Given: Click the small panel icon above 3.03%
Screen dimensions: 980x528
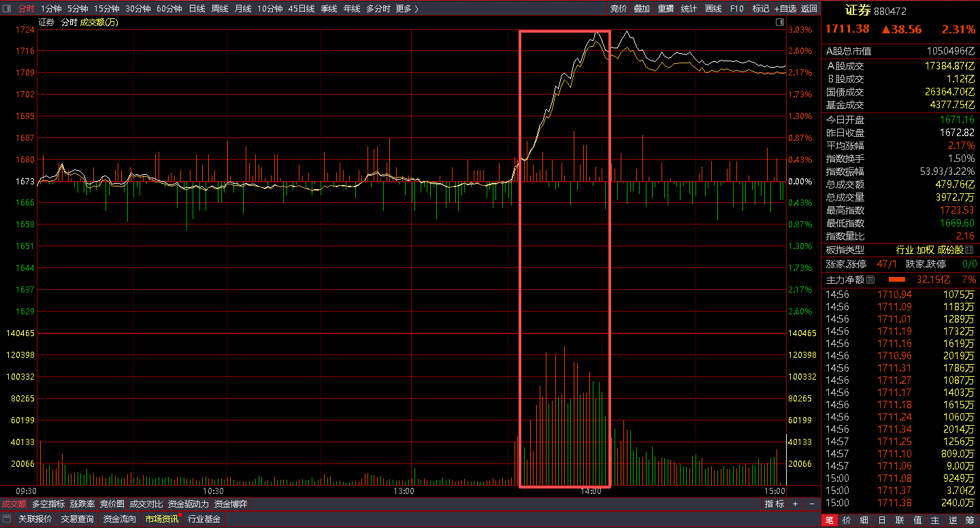Looking at the screenshot, I should (x=779, y=22).
